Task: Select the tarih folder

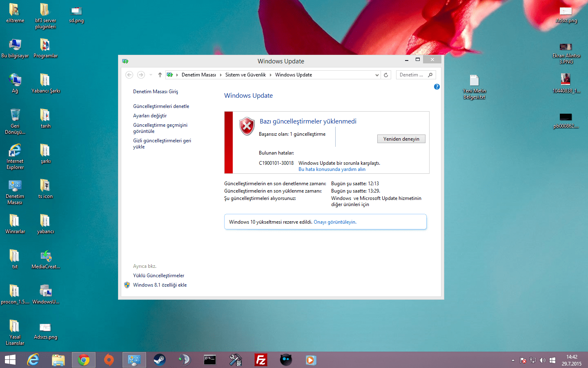Action: 45,119
